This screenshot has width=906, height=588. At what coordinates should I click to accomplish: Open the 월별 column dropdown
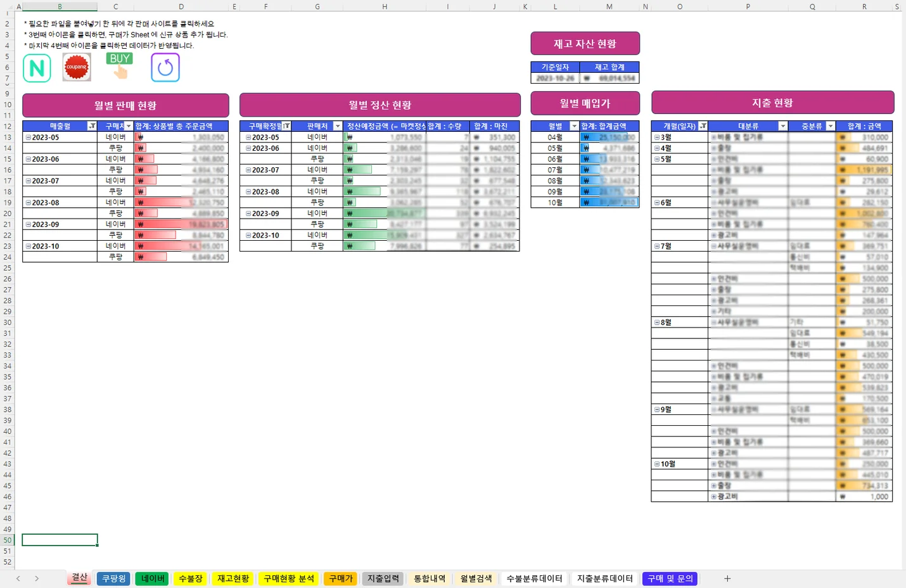pyautogui.click(x=575, y=126)
